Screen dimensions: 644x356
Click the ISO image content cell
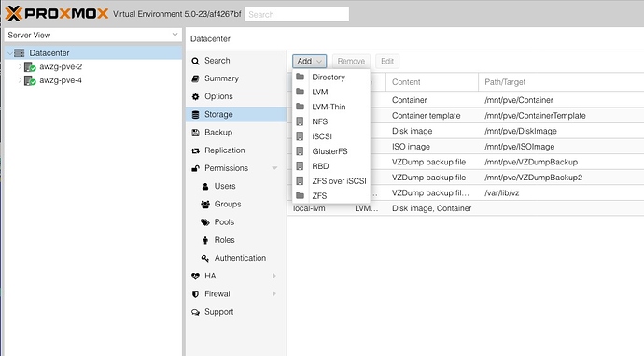click(411, 147)
